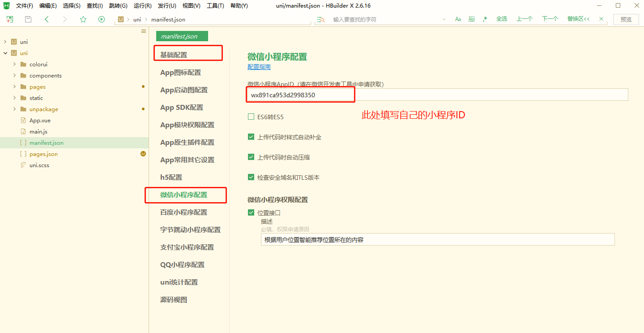The image size is (644, 333).
Task: Open the 工具(T) menu
Action: tap(215, 6)
